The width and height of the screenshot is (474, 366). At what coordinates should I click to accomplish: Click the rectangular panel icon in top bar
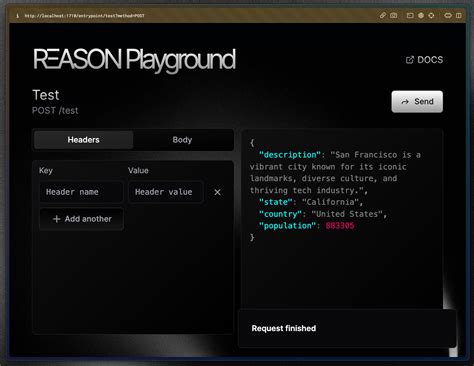[410, 15]
